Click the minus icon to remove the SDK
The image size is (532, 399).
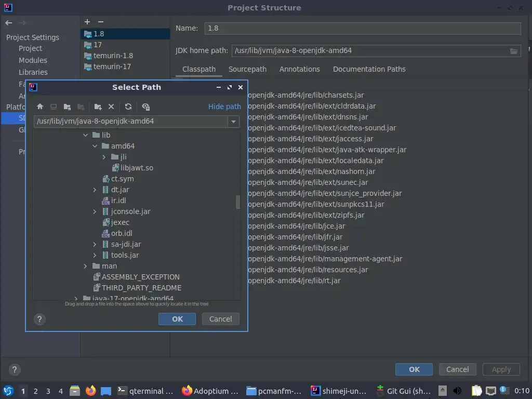pos(101,22)
